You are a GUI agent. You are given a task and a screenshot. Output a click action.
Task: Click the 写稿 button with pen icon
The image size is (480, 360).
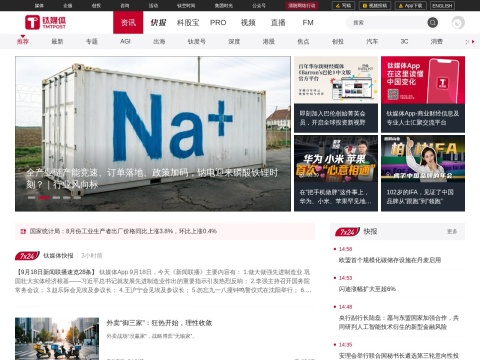pos(343,6)
